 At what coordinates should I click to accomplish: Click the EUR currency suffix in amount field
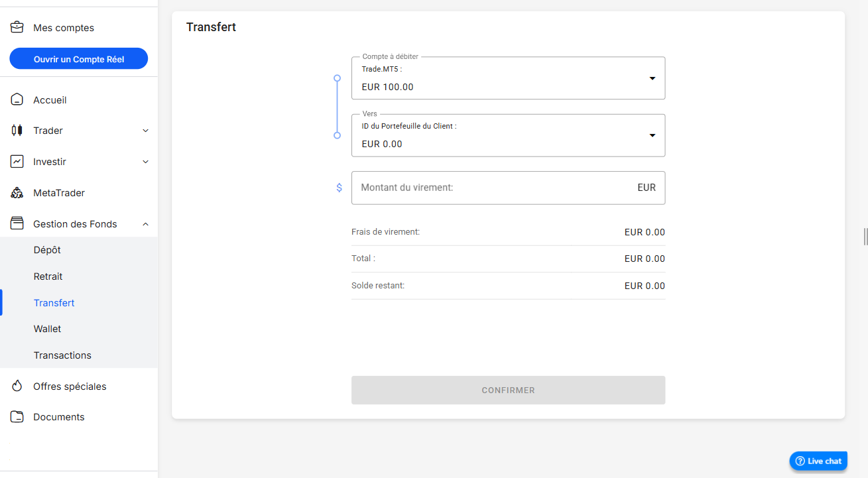[x=647, y=188]
